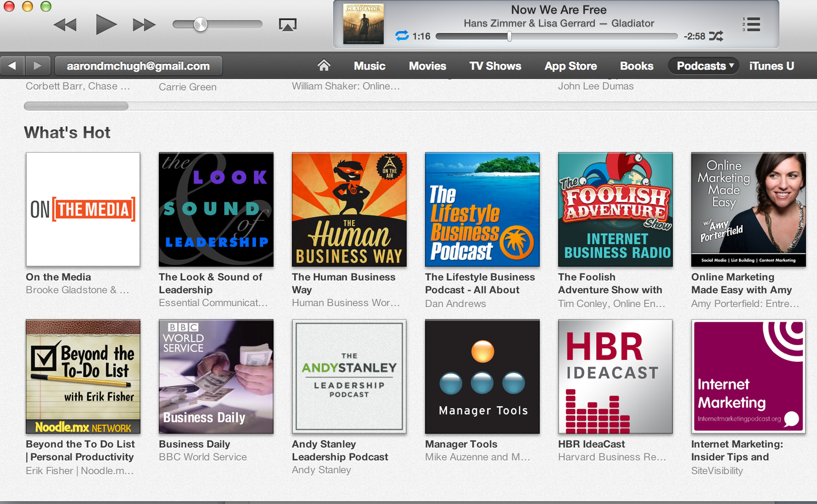817x504 pixels.
Task: Toggle repeat for current playback
Action: pos(402,36)
